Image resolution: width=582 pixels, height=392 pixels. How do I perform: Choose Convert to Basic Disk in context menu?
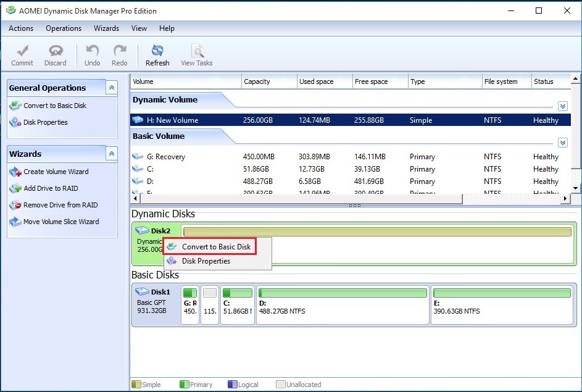coord(216,247)
